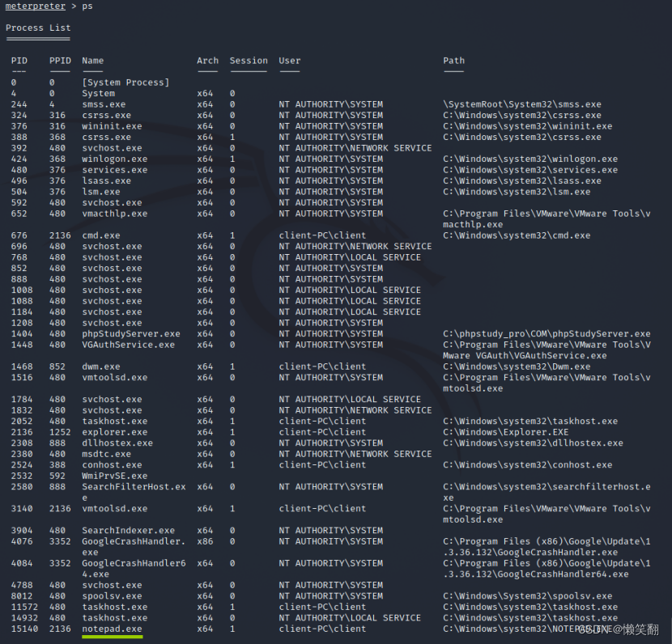Select explorer.exe with PID 2136
This screenshot has height=644, width=672.
click(x=114, y=432)
